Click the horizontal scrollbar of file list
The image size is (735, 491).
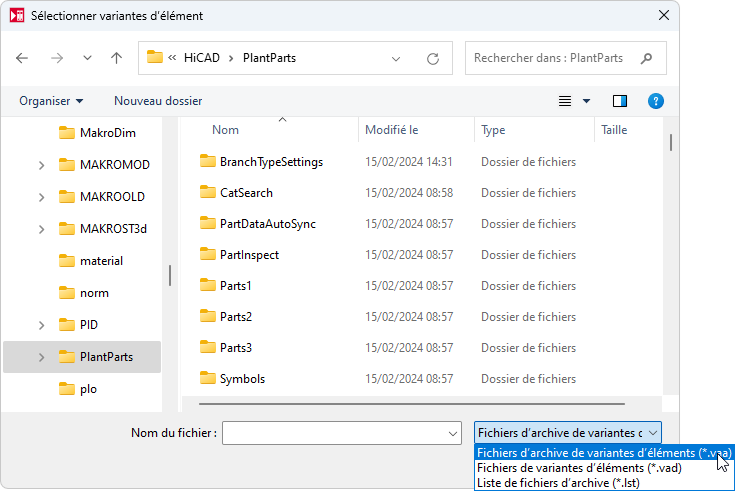[x=410, y=404]
